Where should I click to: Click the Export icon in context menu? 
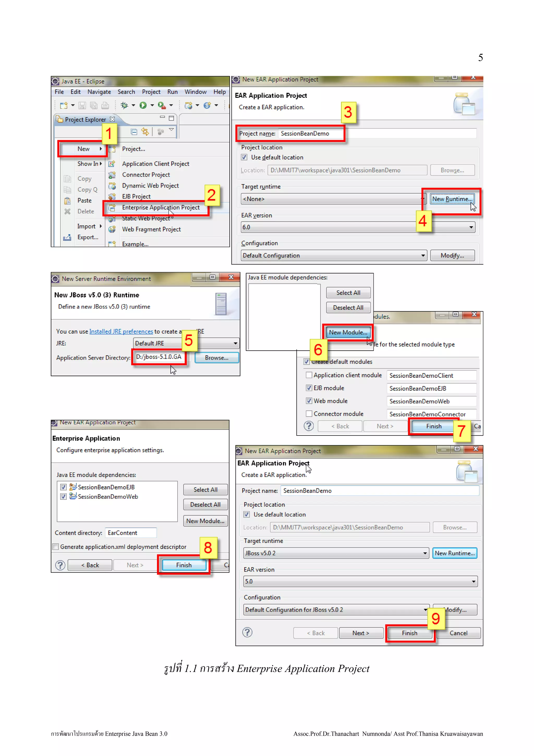(x=67, y=237)
